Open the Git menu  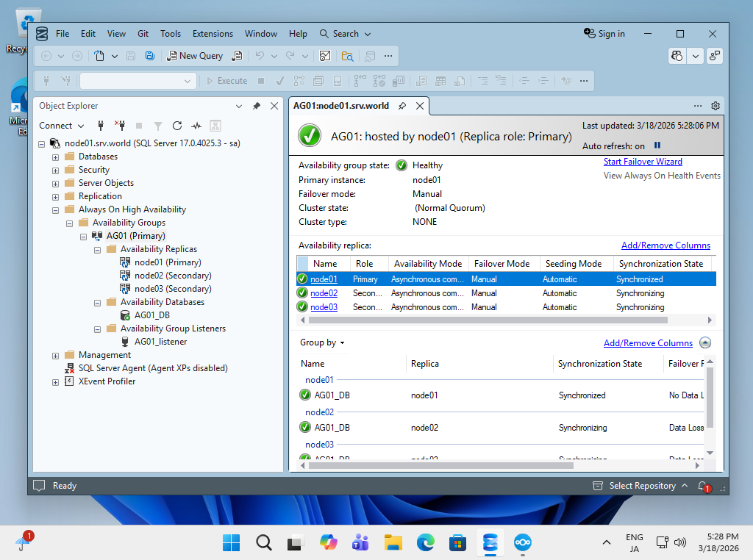tap(143, 34)
